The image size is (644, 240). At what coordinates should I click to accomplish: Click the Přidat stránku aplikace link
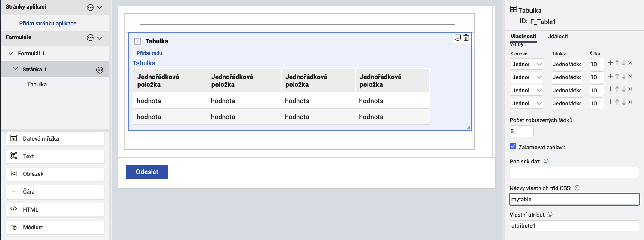point(48,23)
